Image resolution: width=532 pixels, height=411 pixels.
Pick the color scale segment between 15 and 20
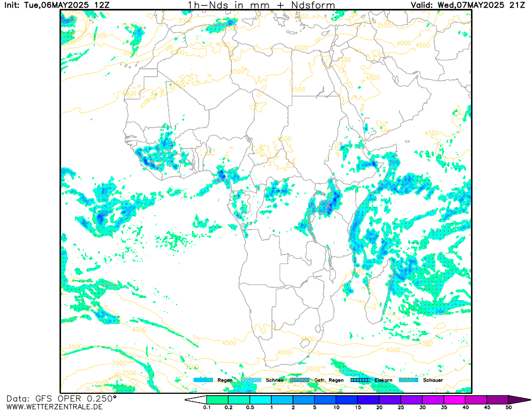(x=368, y=399)
